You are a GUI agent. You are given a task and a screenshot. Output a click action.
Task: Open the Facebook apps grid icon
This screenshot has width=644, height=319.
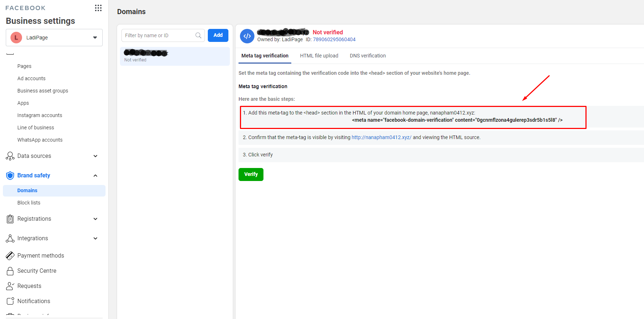pos(98,8)
